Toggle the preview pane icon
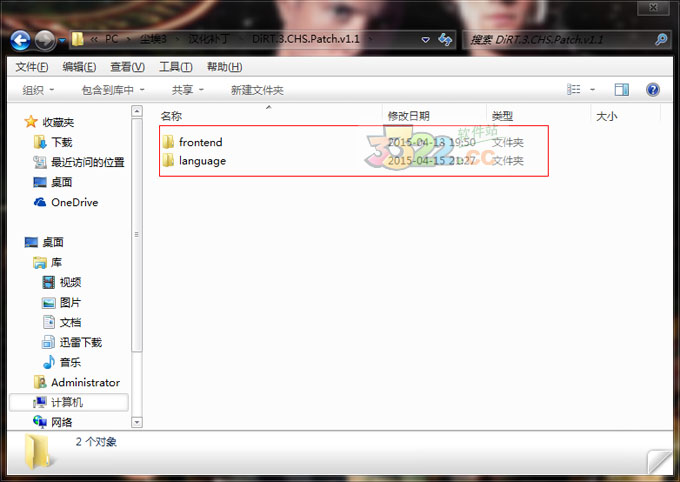Screen dimensions: 680x482 [x=621, y=90]
